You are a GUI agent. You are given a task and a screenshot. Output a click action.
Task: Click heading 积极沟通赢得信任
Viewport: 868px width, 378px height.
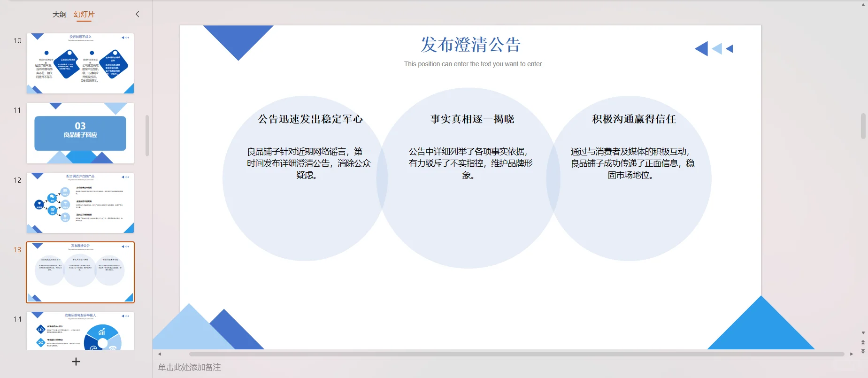click(x=634, y=119)
